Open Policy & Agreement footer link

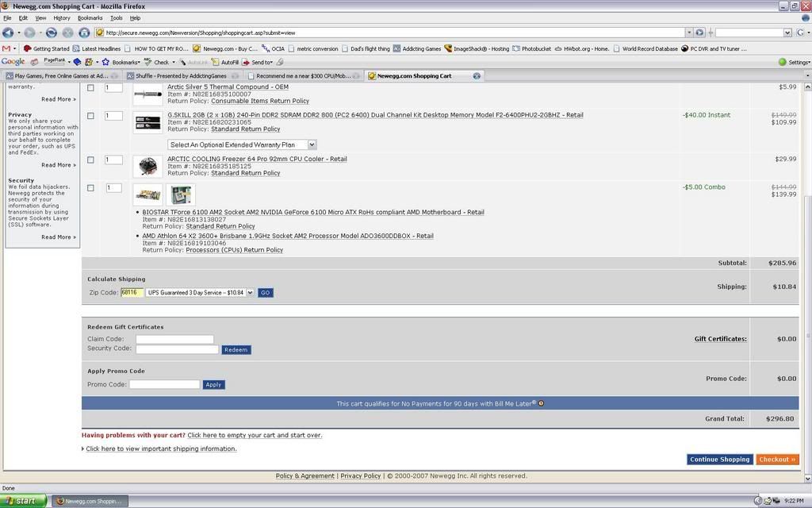[305, 476]
